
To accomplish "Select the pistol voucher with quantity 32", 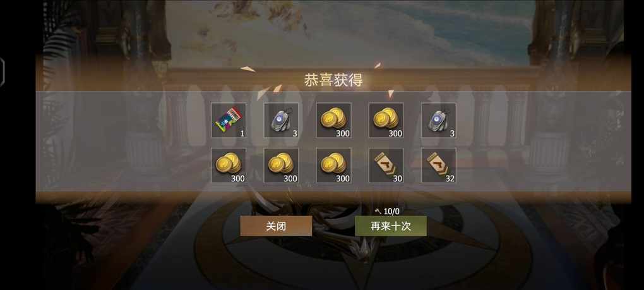I will (x=439, y=165).
